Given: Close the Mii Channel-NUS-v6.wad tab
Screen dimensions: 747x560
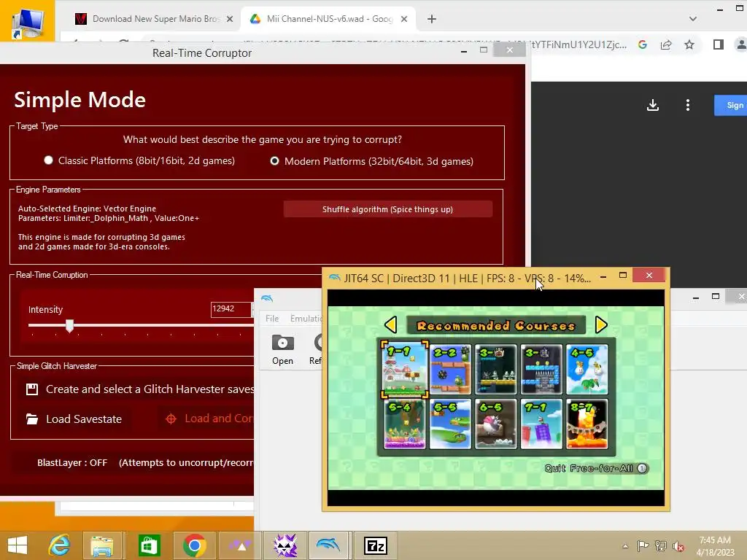Looking at the screenshot, I should pyautogui.click(x=404, y=19).
